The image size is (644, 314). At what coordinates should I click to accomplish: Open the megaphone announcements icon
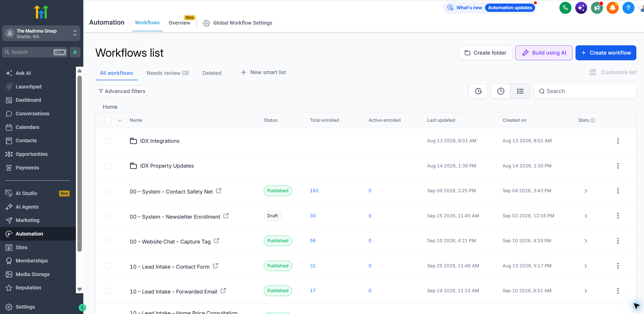click(597, 8)
